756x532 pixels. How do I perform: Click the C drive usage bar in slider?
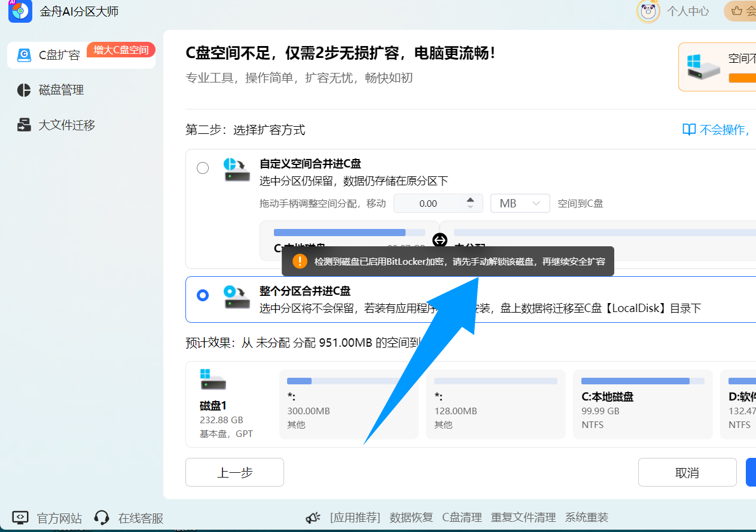[x=349, y=233]
